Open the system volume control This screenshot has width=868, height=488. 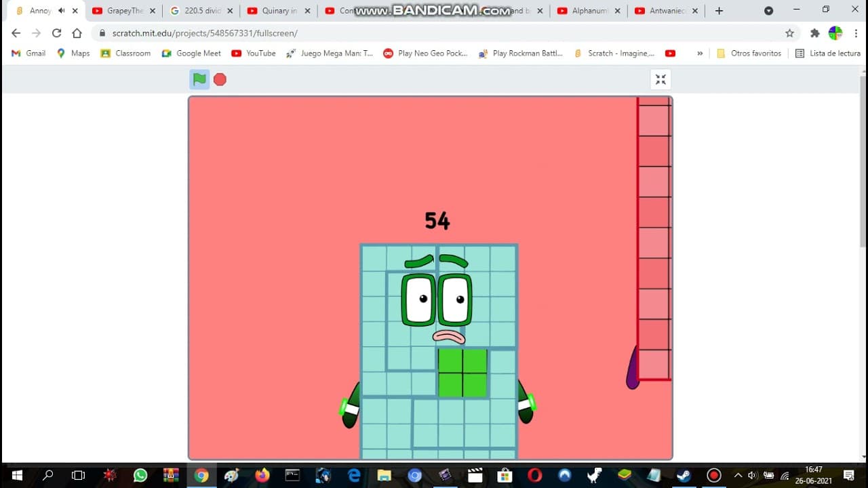tap(753, 475)
